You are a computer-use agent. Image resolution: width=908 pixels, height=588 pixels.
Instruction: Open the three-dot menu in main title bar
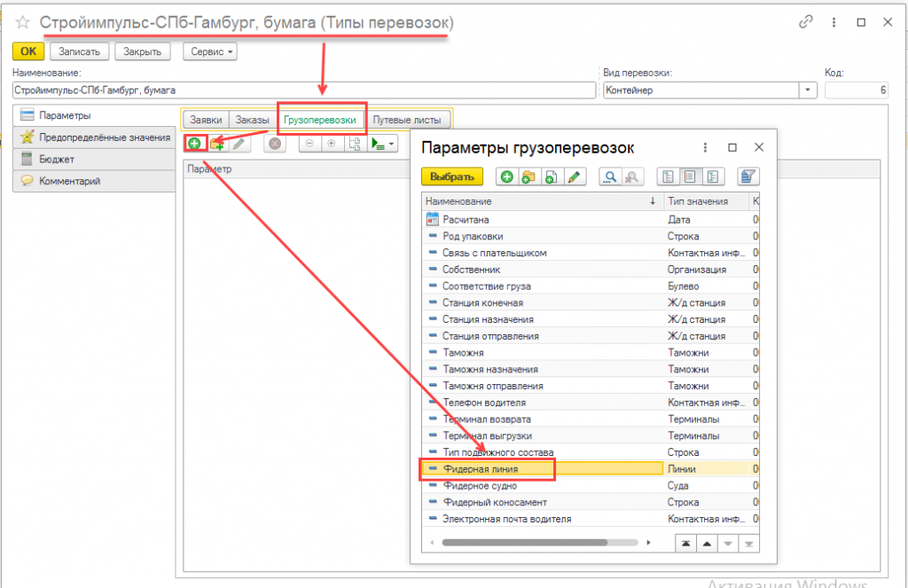[x=834, y=22]
